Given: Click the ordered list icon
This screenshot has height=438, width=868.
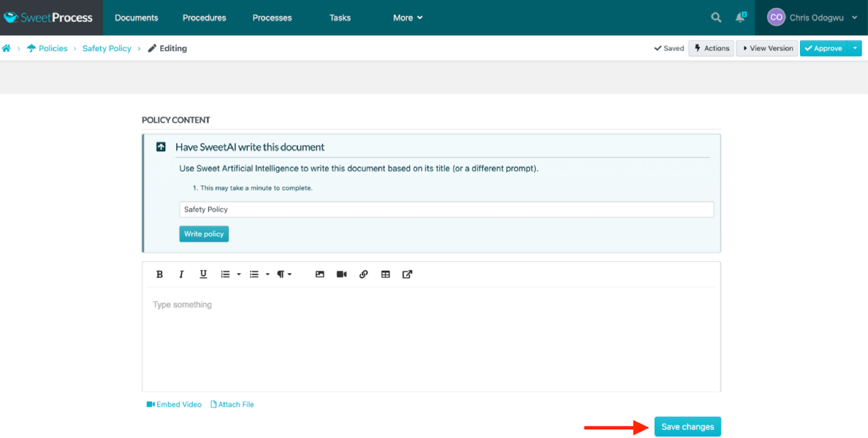Looking at the screenshot, I should (x=226, y=274).
